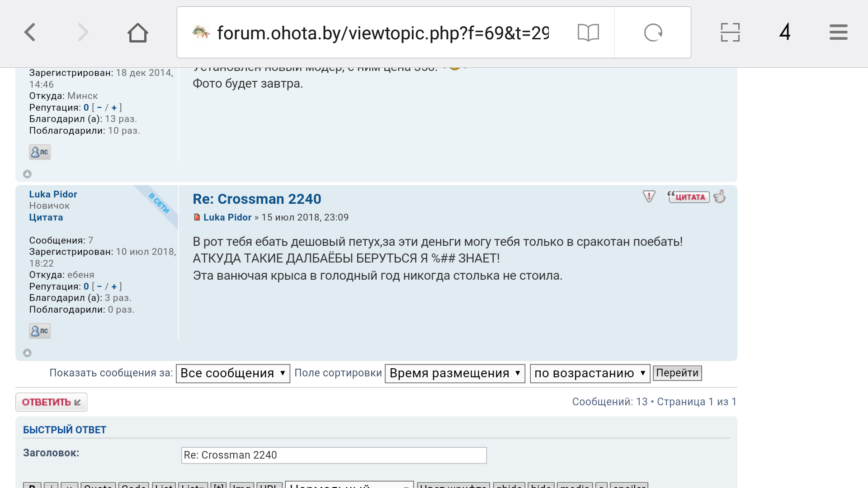
Task: Expand 'Все сообщения' dropdown
Action: 233,373
